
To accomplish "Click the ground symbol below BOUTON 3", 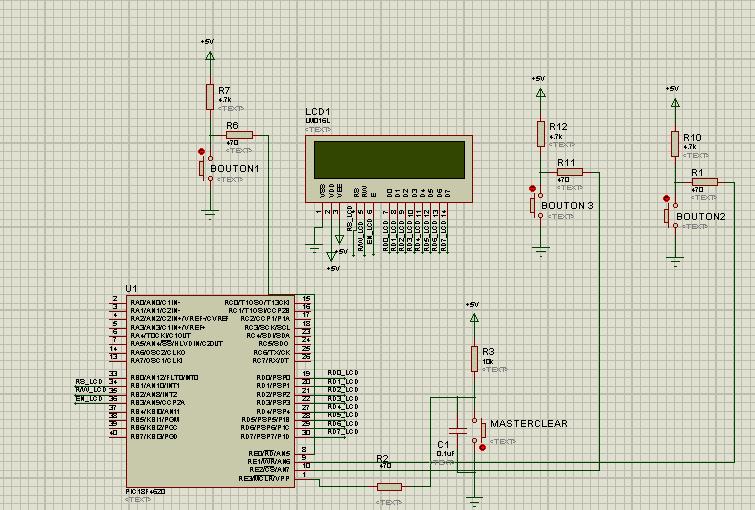I will (541, 251).
